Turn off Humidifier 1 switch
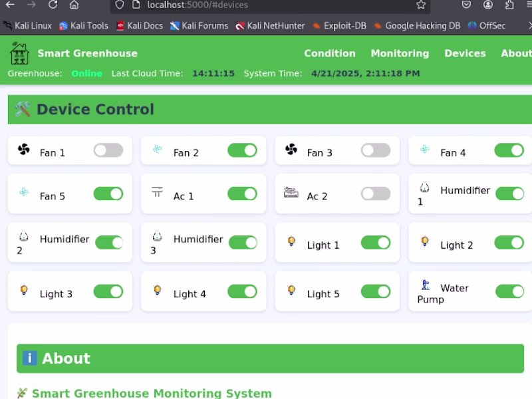 point(510,194)
